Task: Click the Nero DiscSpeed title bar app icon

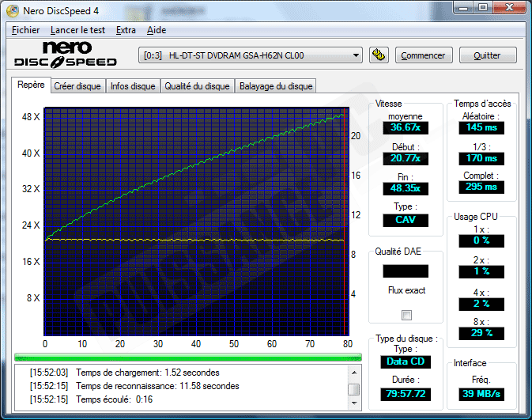Action: [13, 10]
